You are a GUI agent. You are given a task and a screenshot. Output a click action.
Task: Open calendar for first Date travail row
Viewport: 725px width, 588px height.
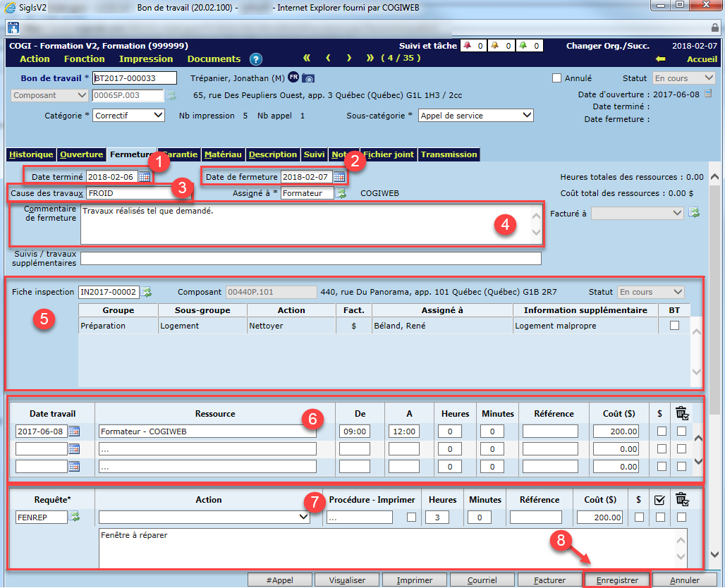pos(74,431)
